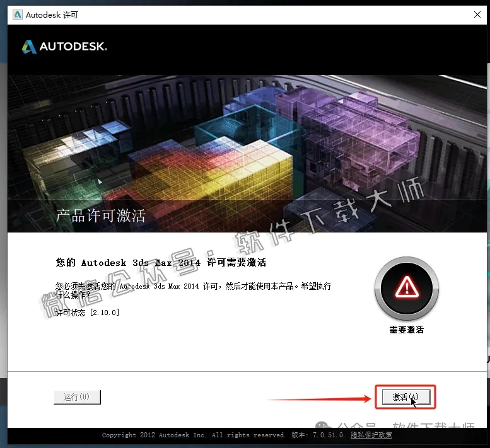Click the colorful 3D blocks banner image
This screenshot has width=490, height=448.
click(247, 154)
